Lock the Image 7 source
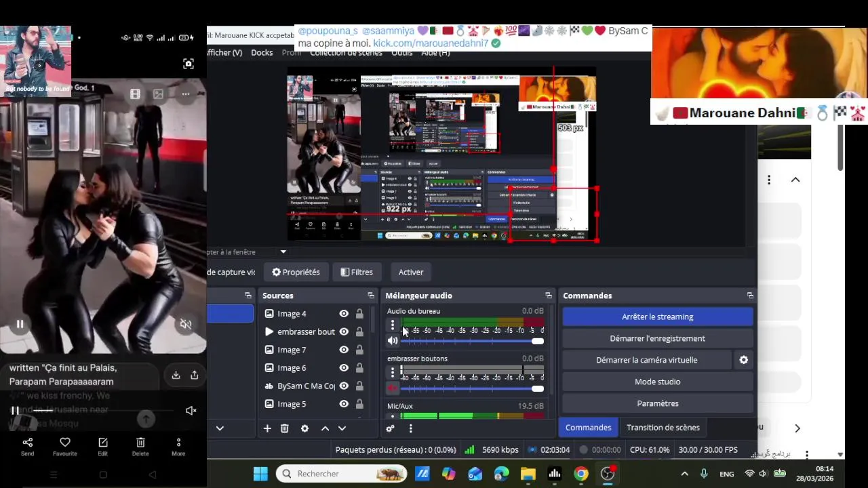868x488 pixels. pos(359,350)
